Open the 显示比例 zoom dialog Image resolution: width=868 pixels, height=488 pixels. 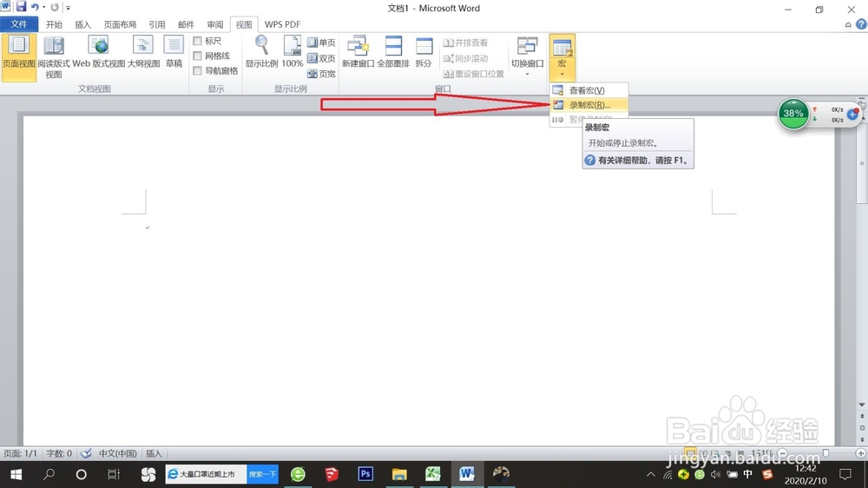tap(261, 53)
